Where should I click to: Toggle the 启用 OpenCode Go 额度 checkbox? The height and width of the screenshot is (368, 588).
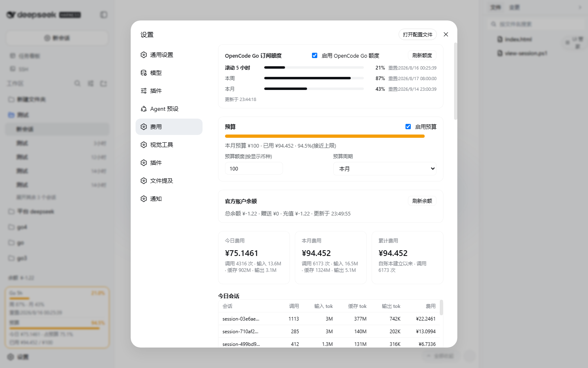(314, 55)
